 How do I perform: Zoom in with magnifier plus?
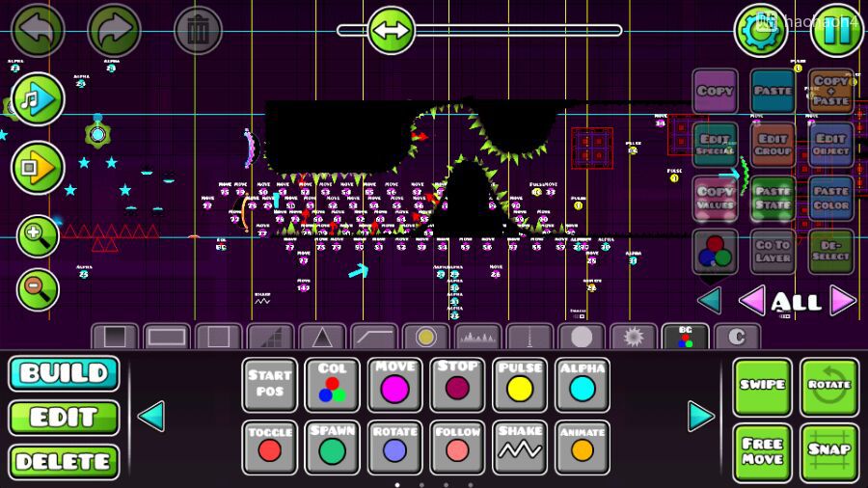[x=38, y=236]
